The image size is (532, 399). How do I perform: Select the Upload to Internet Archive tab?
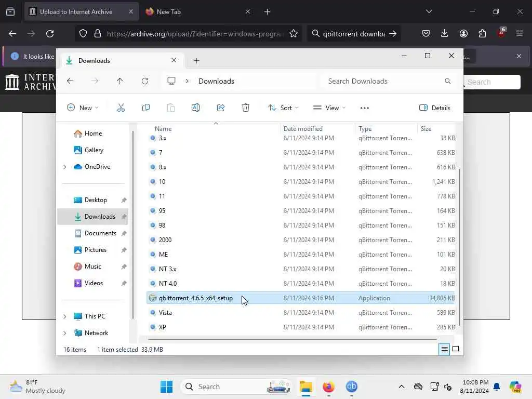tap(82, 12)
